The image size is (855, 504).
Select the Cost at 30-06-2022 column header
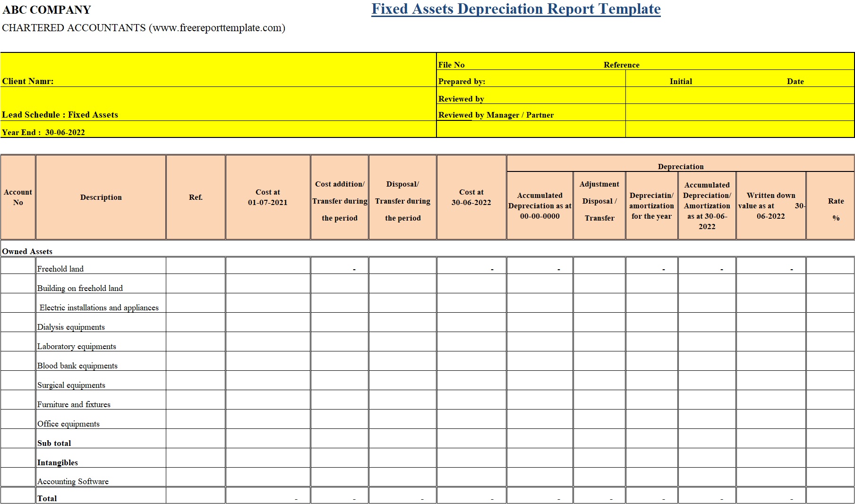point(471,197)
